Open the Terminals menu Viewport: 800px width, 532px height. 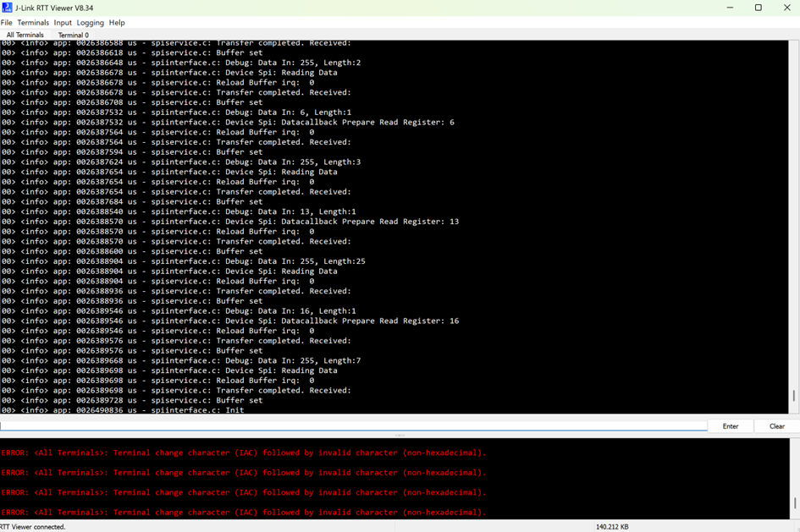click(33, 23)
